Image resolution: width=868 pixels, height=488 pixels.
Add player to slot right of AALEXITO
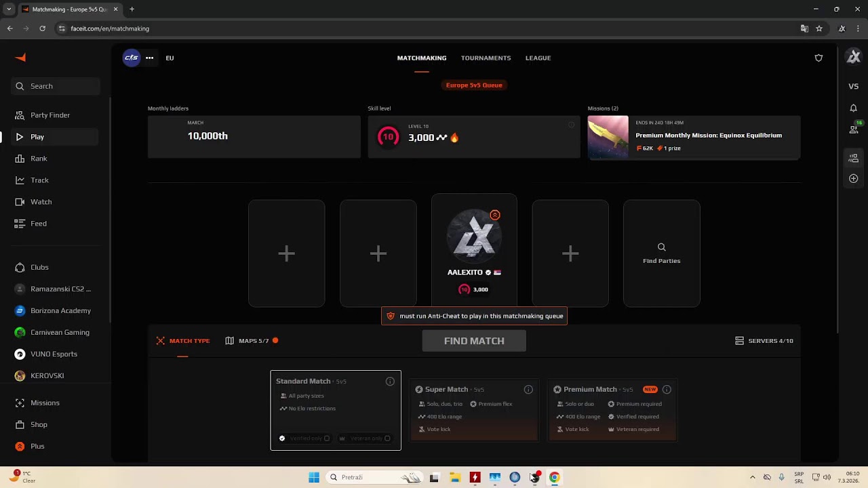(x=570, y=253)
